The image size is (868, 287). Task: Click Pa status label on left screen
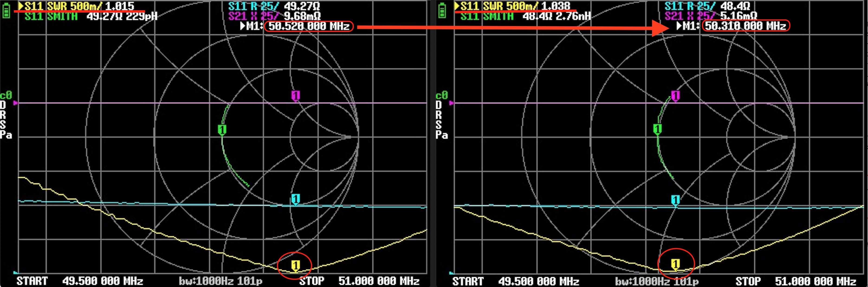point(6,135)
